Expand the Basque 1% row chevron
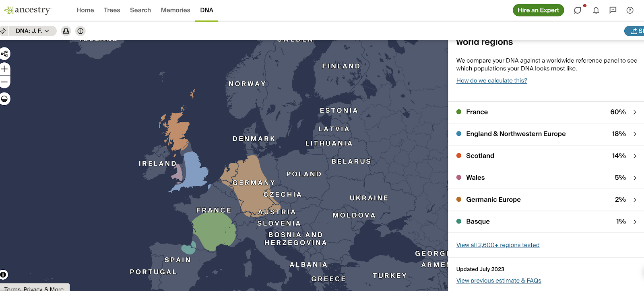Image resolution: width=644 pixels, height=291 pixels. pos(635,222)
